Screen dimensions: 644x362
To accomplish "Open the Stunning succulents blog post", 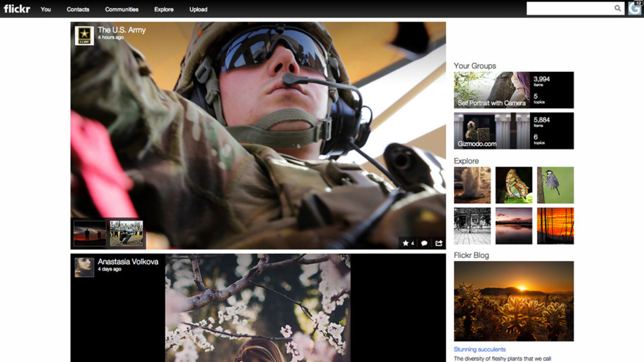I will pyautogui.click(x=480, y=349).
